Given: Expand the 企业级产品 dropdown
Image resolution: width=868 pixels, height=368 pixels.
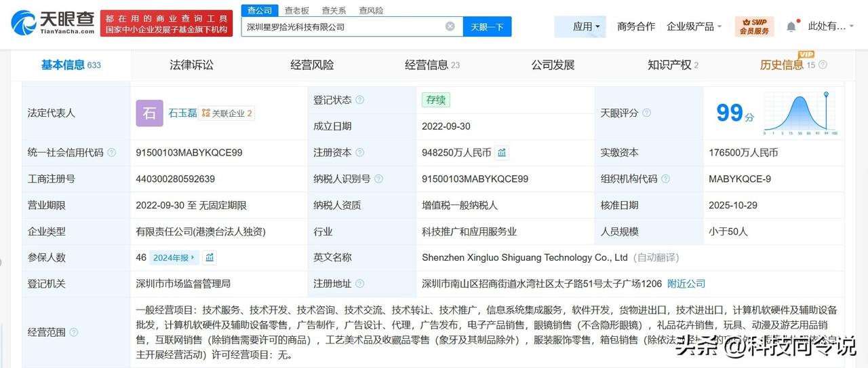Looking at the screenshot, I should 696,26.
